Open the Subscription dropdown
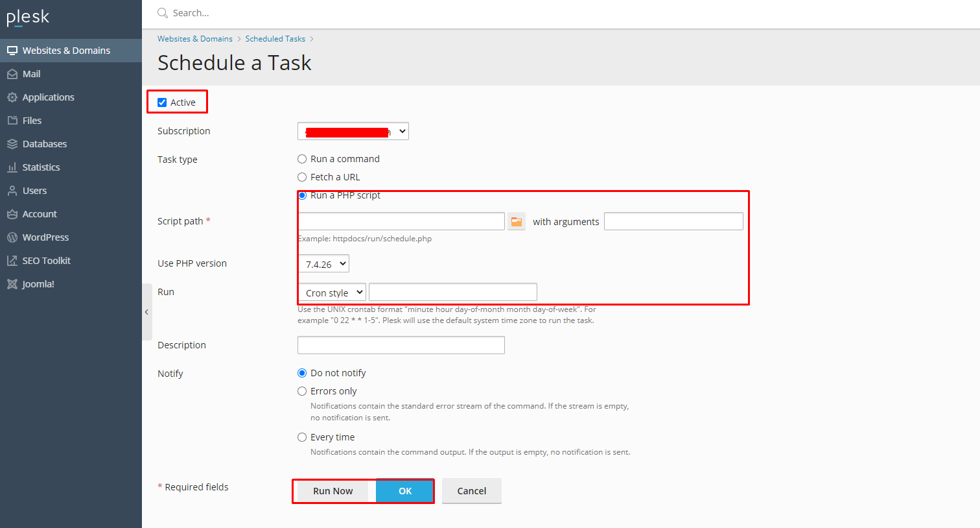980x528 pixels. 353,132
